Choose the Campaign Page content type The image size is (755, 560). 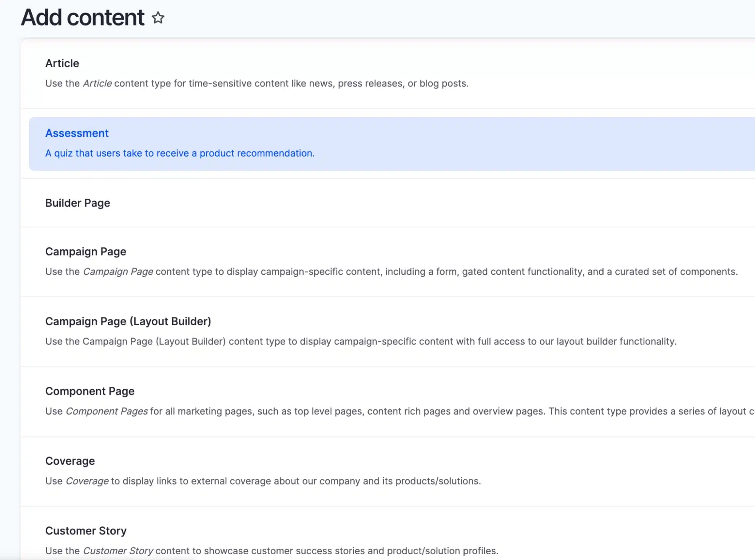point(85,252)
